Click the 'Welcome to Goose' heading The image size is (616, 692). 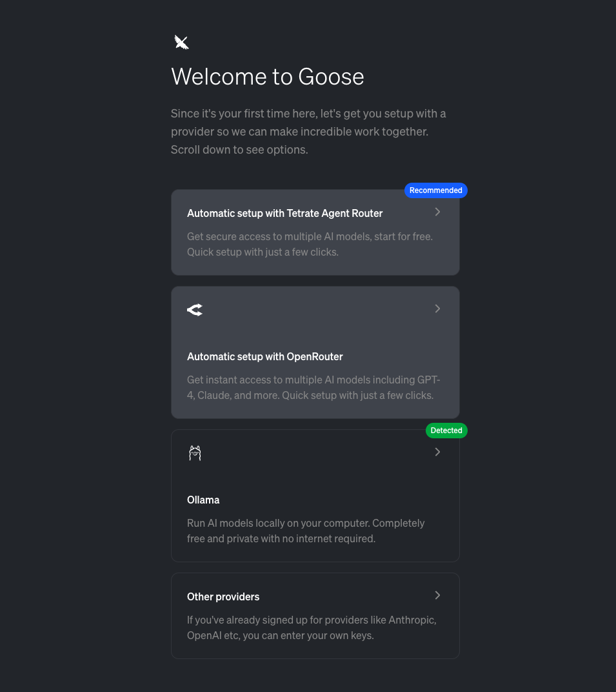pos(267,77)
